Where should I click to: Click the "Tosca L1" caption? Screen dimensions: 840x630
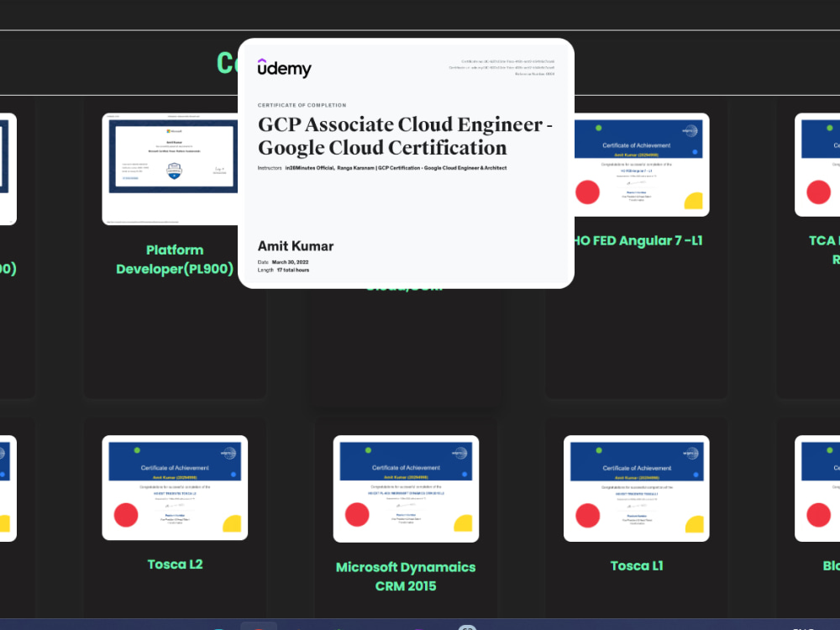click(x=637, y=565)
